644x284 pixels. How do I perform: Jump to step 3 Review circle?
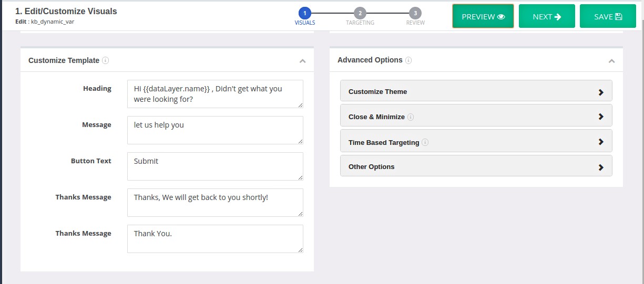pyautogui.click(x=415, y=13)
